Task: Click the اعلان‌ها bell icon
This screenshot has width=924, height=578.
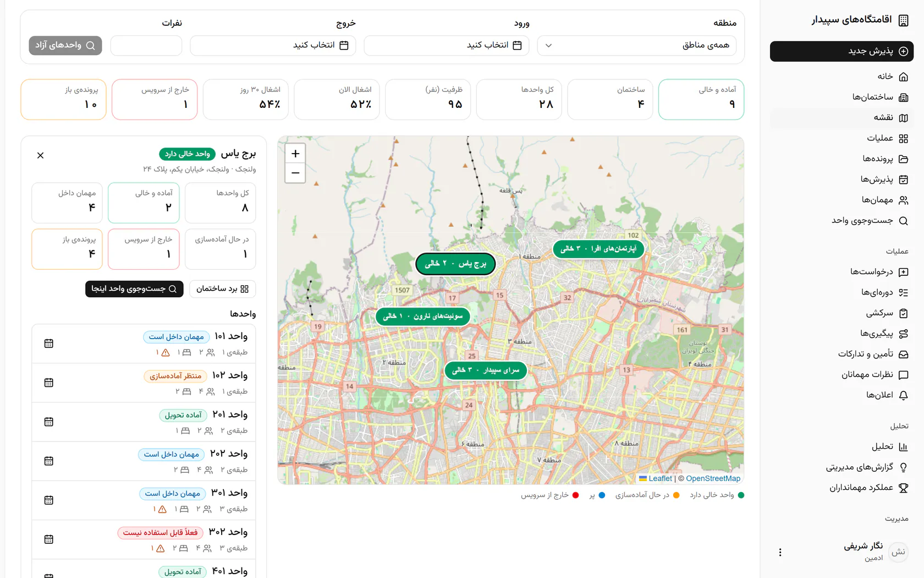Action: point(903,395)
